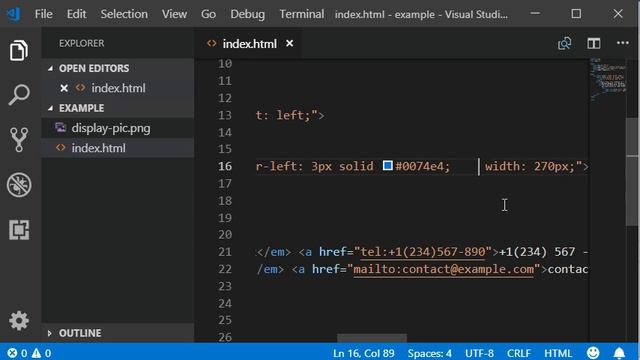Open the Explorer view in activity bar
Screen dimensions: 640x360
(x=19, y=51)
